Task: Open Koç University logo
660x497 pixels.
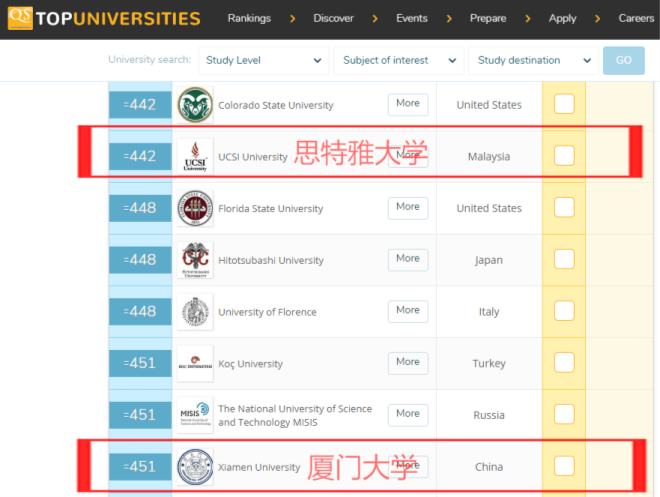Action: pyautogui.click(x=195, y=364)
